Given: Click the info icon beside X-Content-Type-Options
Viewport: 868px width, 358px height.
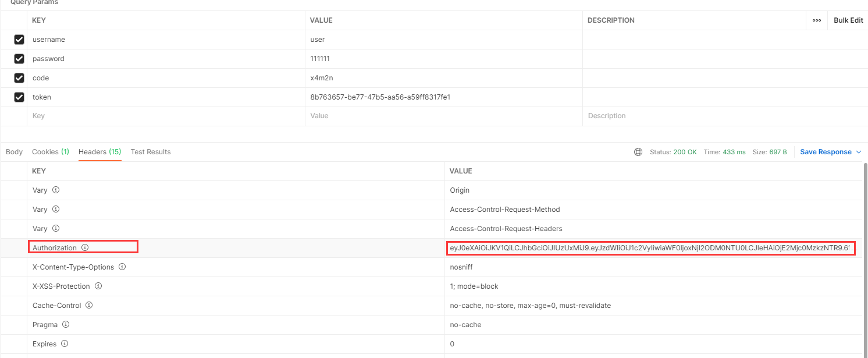Looking at the screenshot, I should (122, 267).
